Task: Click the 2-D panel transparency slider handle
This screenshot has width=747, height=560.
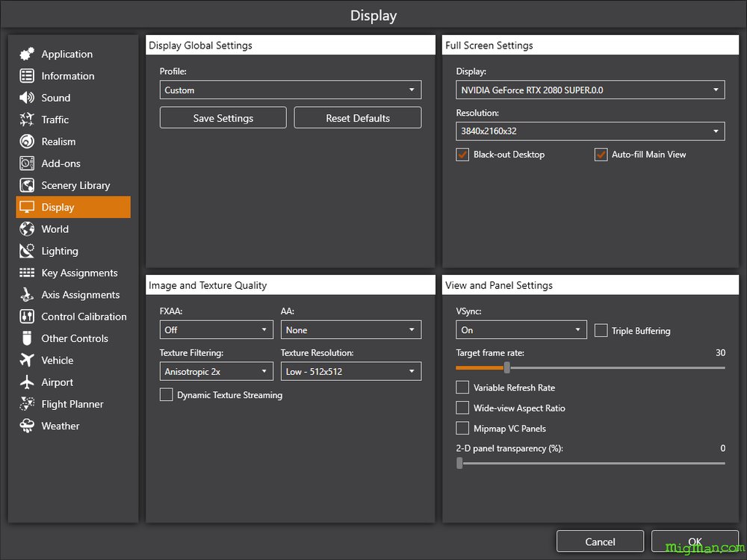Action: point(459,463)
